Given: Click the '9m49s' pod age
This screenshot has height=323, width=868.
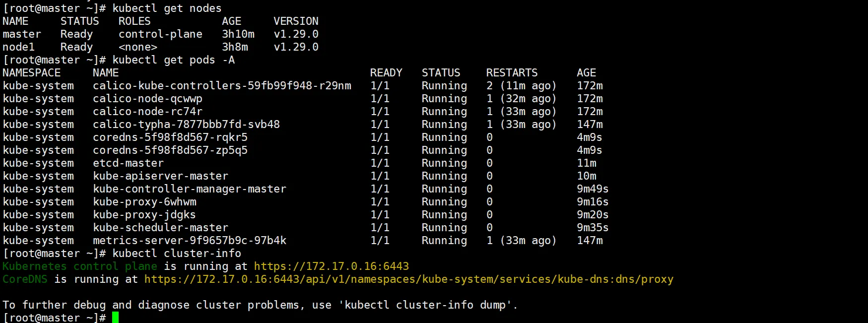Looking at the screenshot, I should [x=593, y=189].
